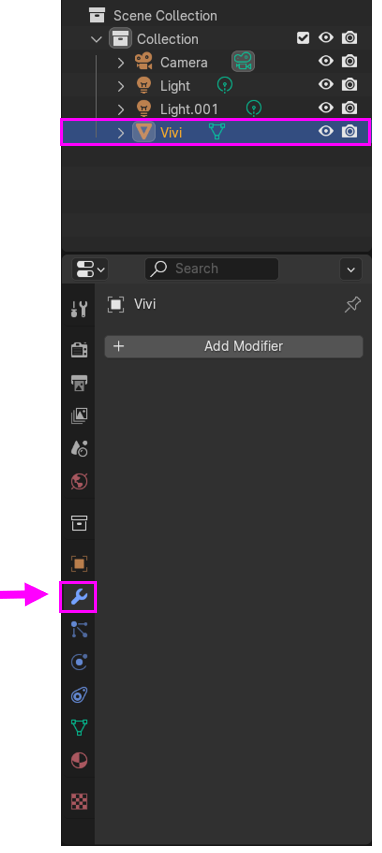Open the Object properties orange square tab
Image resolution: width=382 pixels, height=853 pixels.
79,564
